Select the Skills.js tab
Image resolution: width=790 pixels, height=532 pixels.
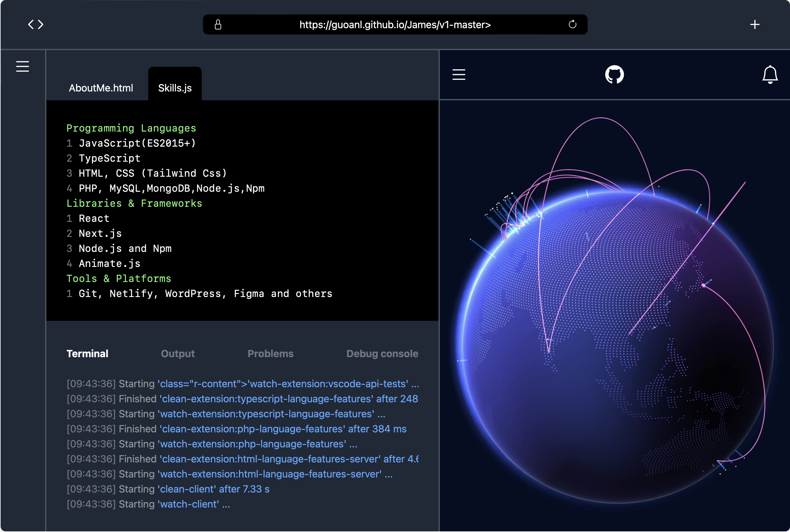tap(175, 88)
